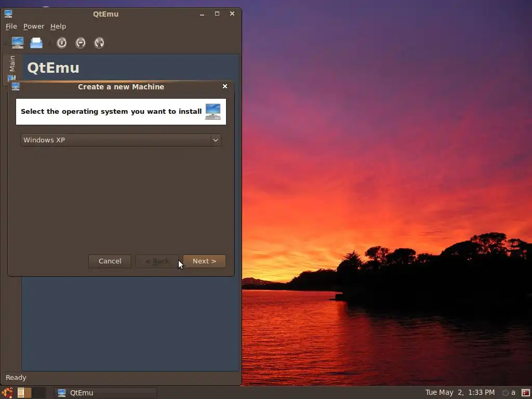Click the QtEmu taskbar window button
Image resolution: width=532 pixels, height=399 pixels.
click(x=105, y=393)
